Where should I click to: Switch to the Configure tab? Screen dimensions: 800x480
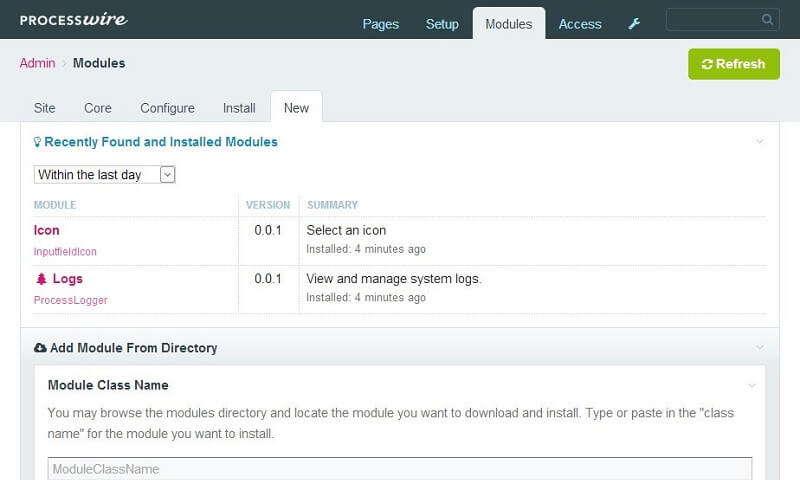tap(167, 108)
